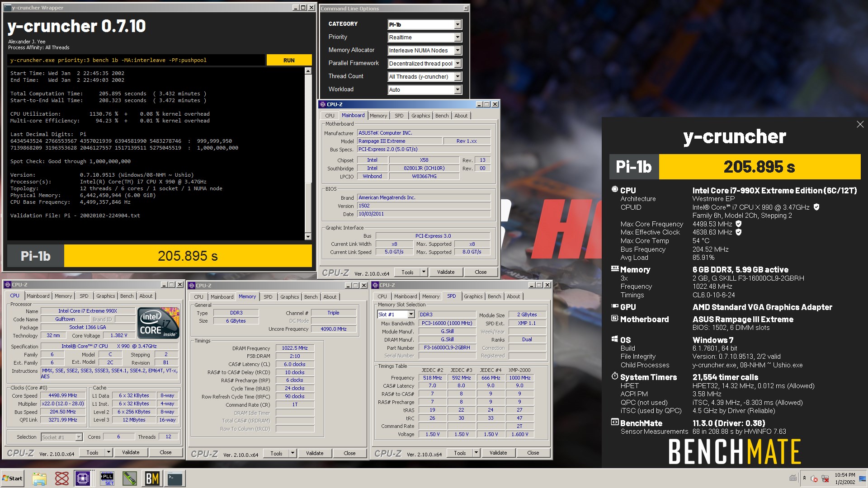Click the Show Desktop icon in taskbar corner

[863, 479]
